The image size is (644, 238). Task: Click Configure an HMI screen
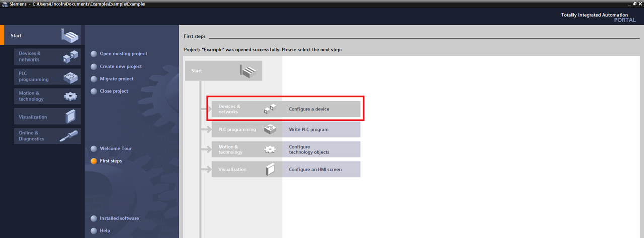(x=315, y=170)
